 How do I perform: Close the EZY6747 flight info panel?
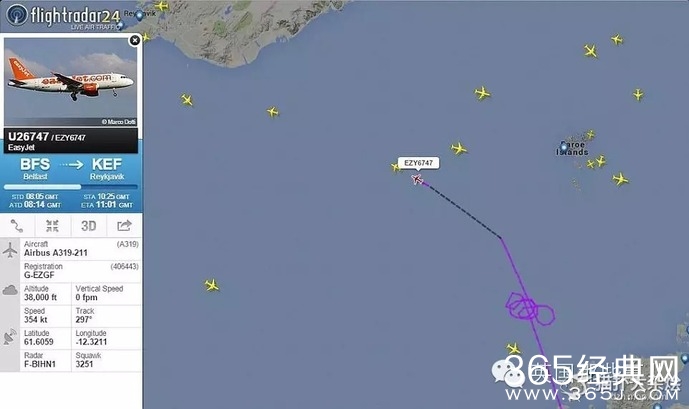coord(135,40)
